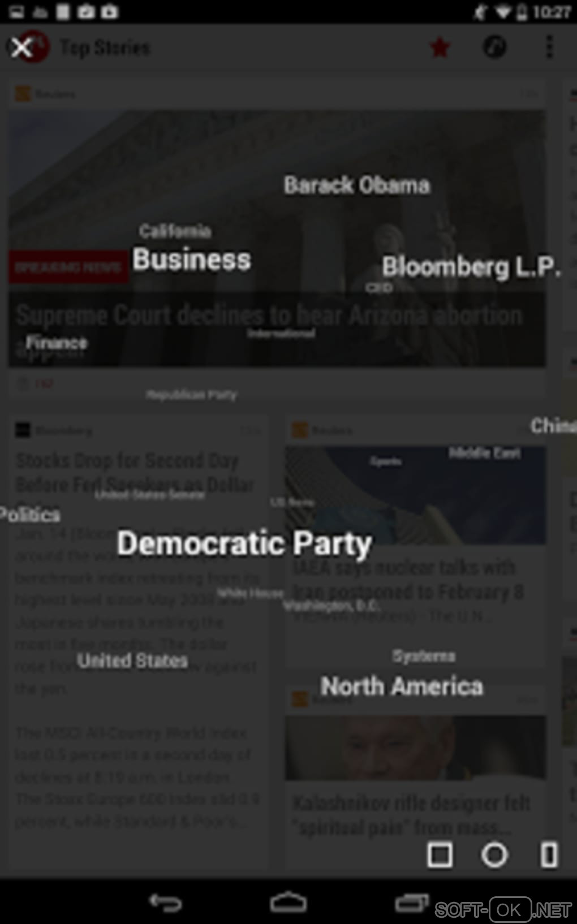Image resolution: width=577 pixels, height=924 pixels.
Task: Tap the Android home navigation button
Action: click(288, 902)
